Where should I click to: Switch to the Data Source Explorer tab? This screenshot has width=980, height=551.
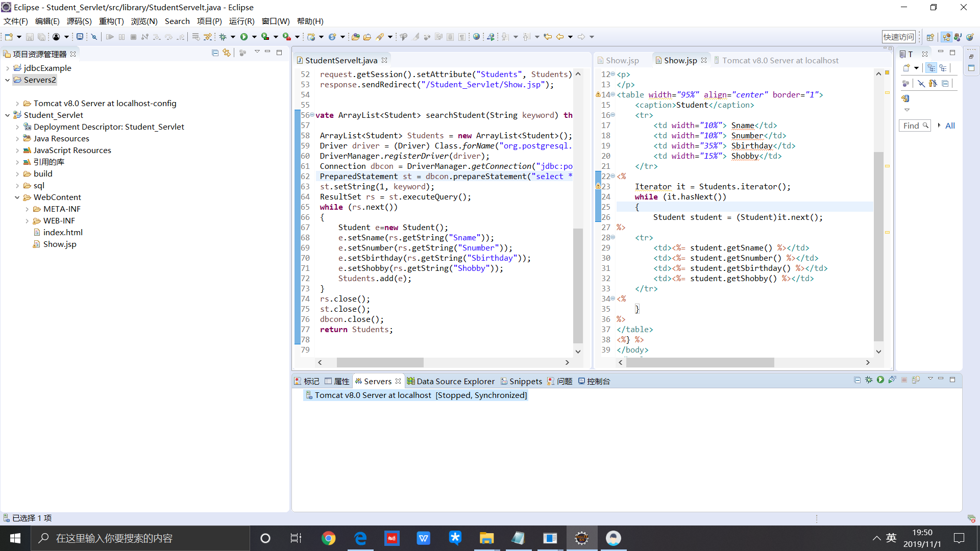tap(455, 382)
